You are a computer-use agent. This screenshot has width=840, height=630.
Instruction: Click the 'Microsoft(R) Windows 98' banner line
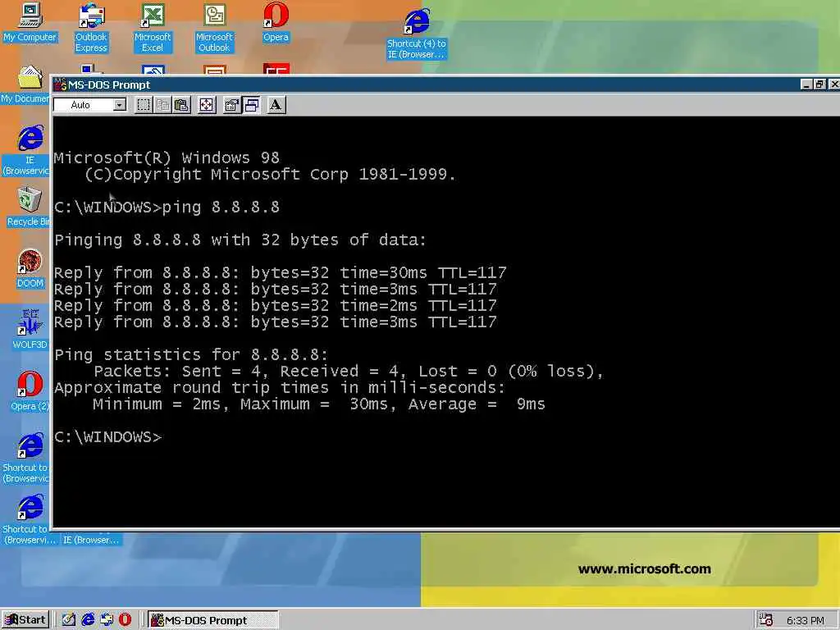[167, 158]
